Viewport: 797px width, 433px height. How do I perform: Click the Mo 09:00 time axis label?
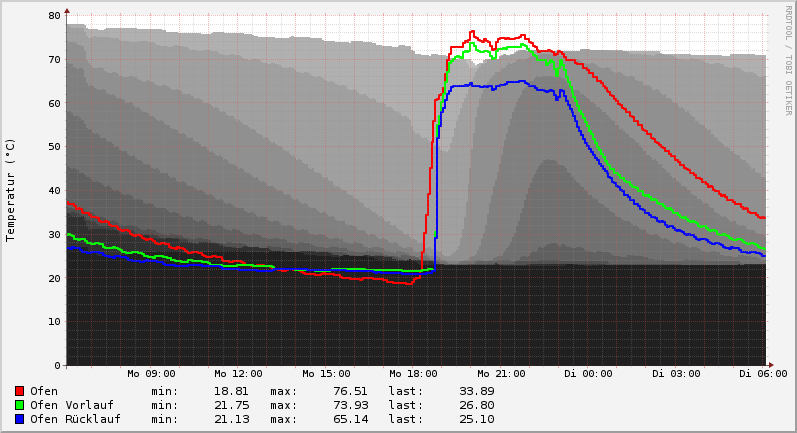[x=151, y=374]
